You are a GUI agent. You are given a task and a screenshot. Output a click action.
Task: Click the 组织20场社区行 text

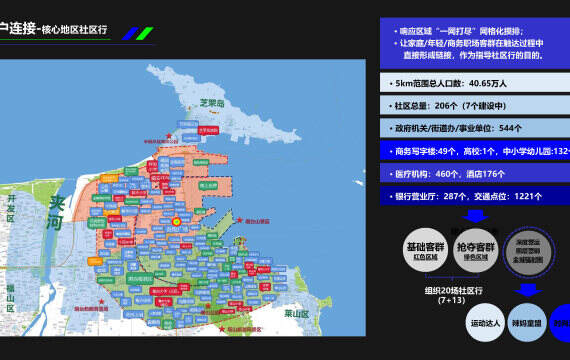pos(453,291)
